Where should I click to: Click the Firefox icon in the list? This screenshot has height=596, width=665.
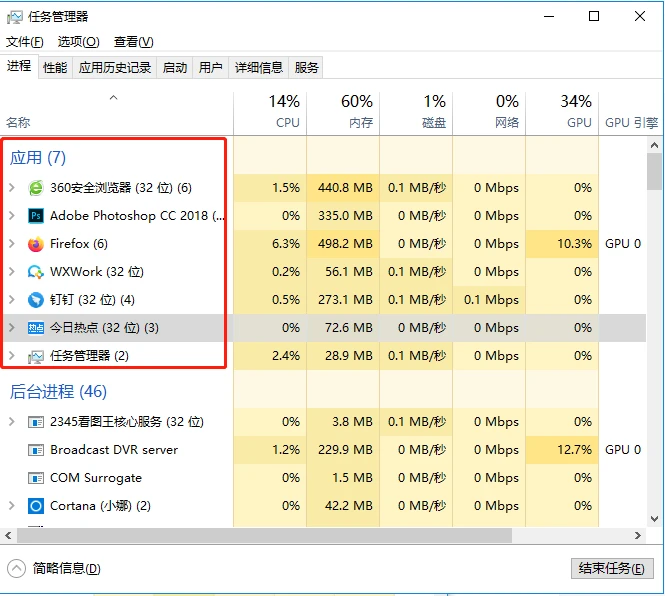(x=36, y=243)
